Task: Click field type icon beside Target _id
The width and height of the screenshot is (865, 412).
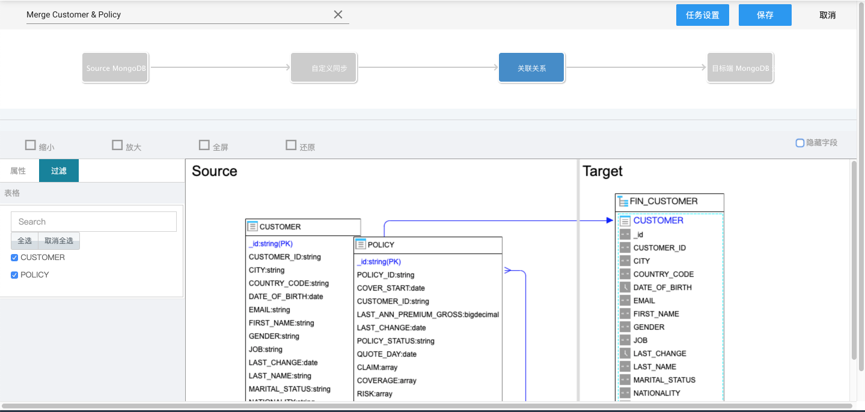Action: [x=625, y=234]
